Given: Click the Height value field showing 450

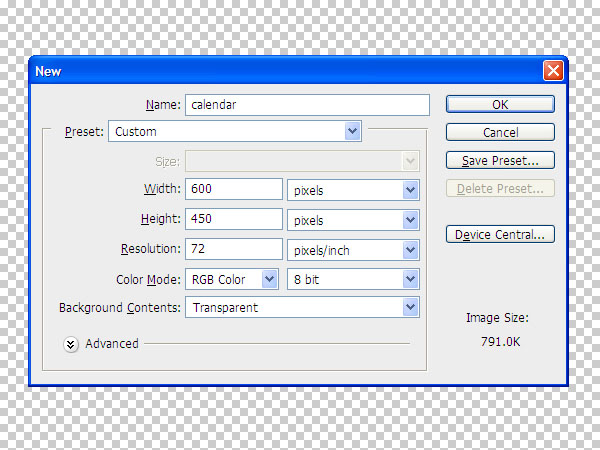Looking at the screenshot, I should (x=234, y=219).
